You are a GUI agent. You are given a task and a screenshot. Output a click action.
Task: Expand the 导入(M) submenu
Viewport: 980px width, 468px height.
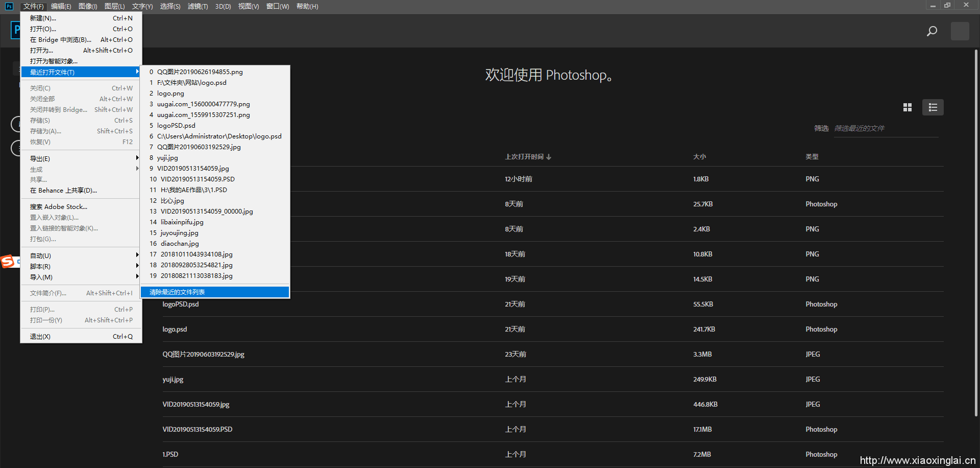point(81,277)
